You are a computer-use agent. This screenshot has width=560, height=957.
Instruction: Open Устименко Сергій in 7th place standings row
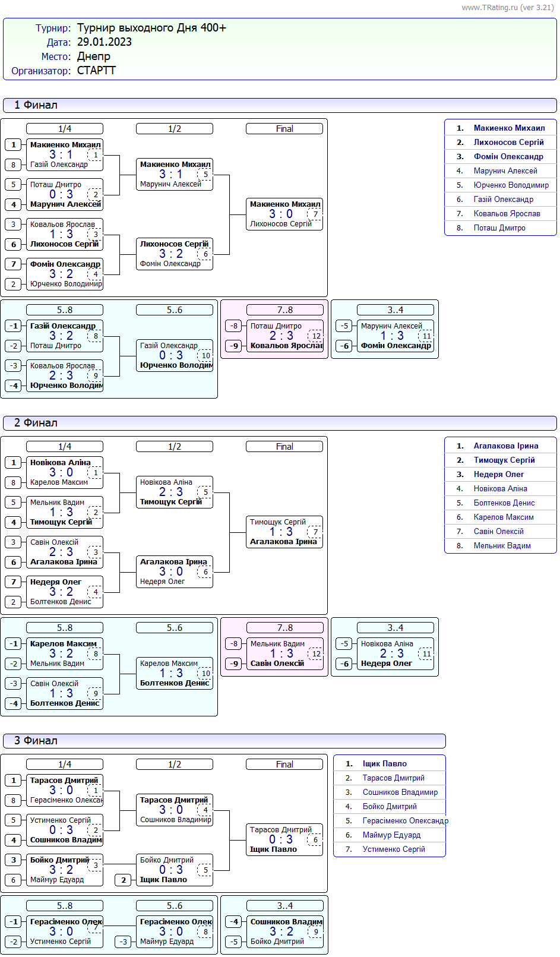coord(394,849)
